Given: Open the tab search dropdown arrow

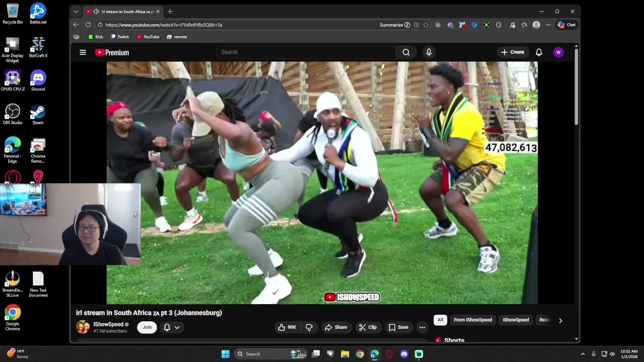Looking at the screenshot, I should click(76, 12).
